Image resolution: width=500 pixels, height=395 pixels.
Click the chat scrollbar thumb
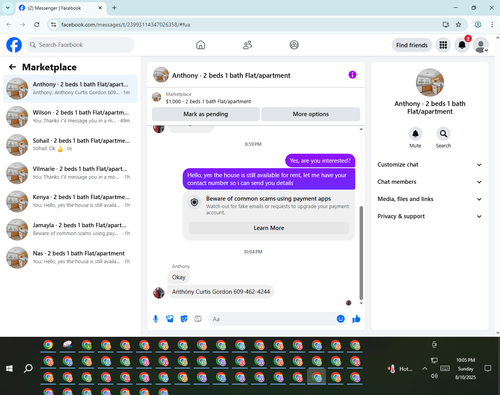point(361,253)
